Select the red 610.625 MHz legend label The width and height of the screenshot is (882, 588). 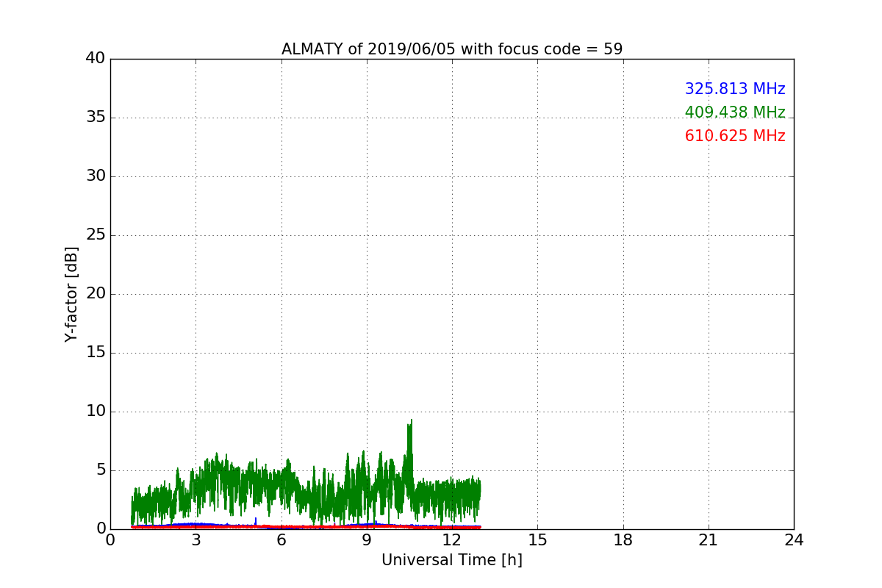[x=735, y=136]
